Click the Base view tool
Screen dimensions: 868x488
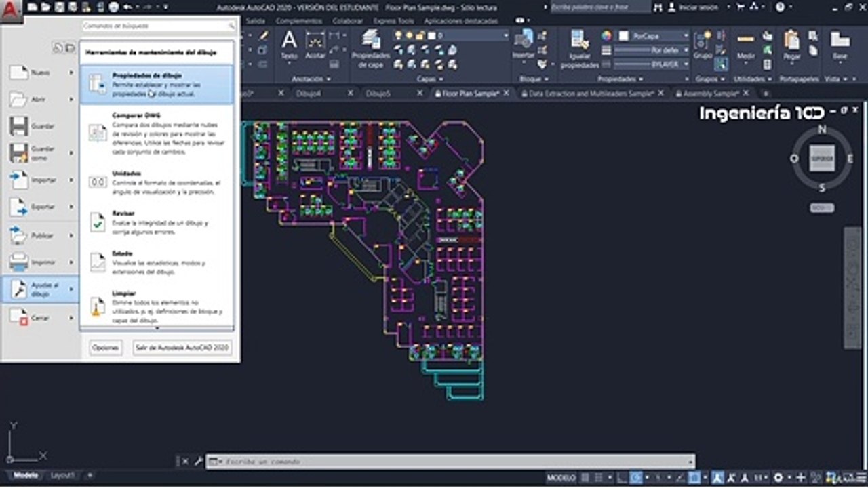[x=840, y=45]
